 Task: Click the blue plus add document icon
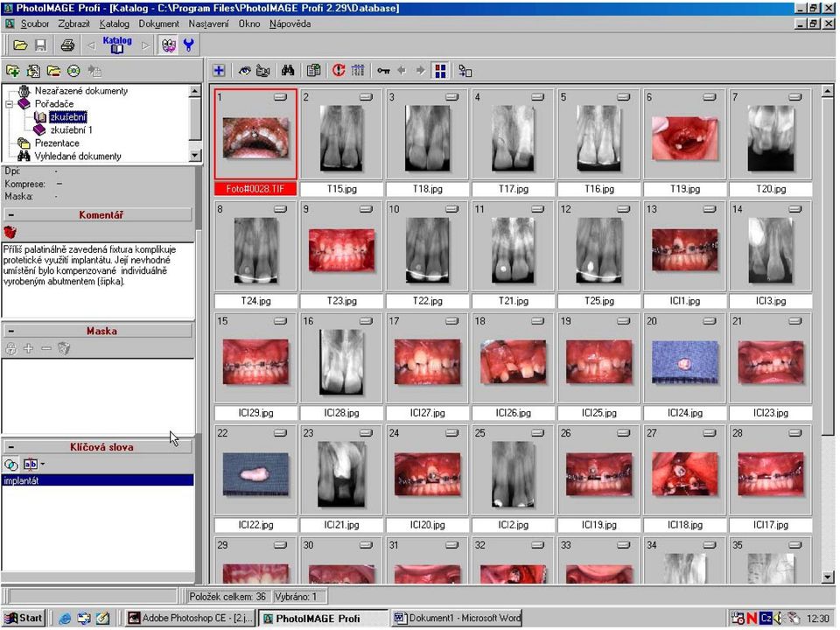(219, 71)
